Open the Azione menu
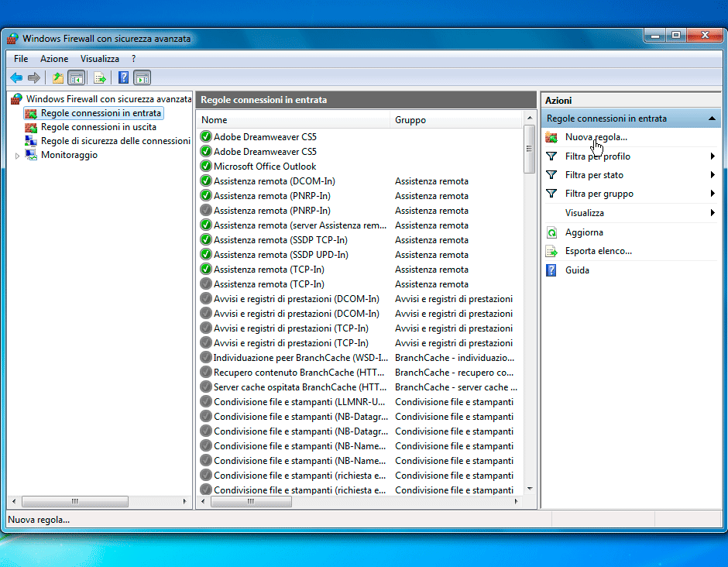728x567 pixels. click(54, 59)
